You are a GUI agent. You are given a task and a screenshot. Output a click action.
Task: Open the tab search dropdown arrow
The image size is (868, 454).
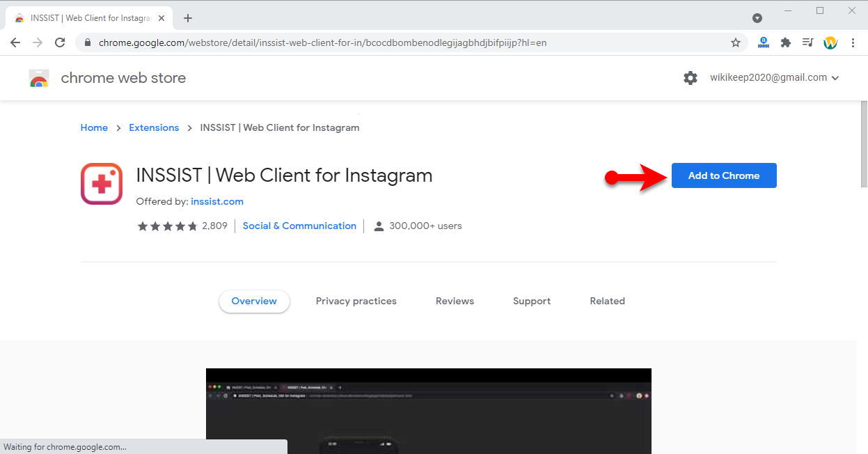[757, 18]
